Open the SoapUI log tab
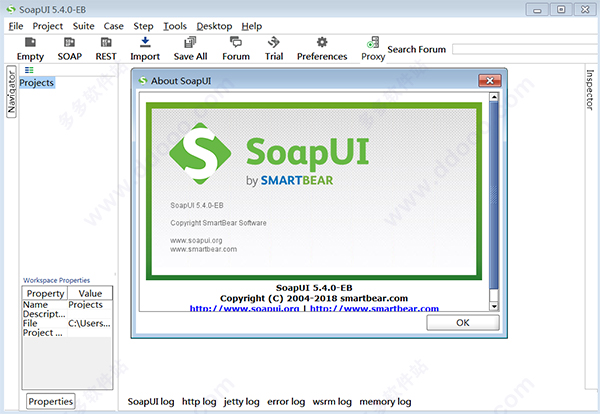 151,402
